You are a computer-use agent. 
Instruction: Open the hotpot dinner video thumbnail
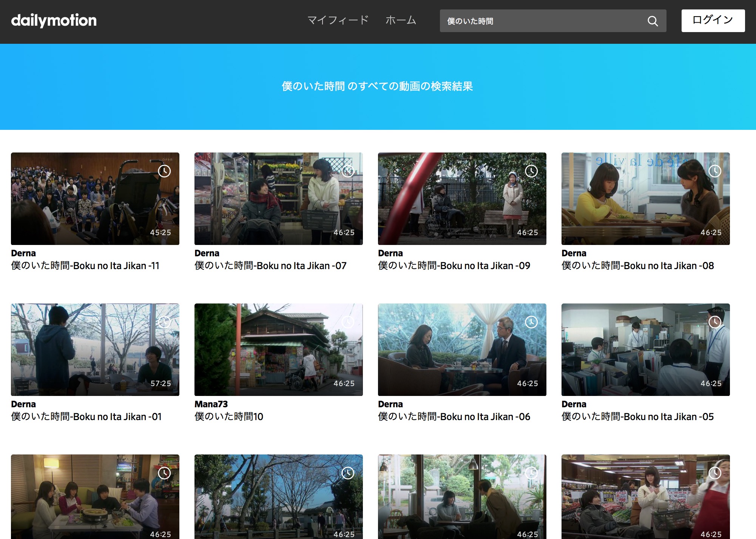click(x=95, y=497)
